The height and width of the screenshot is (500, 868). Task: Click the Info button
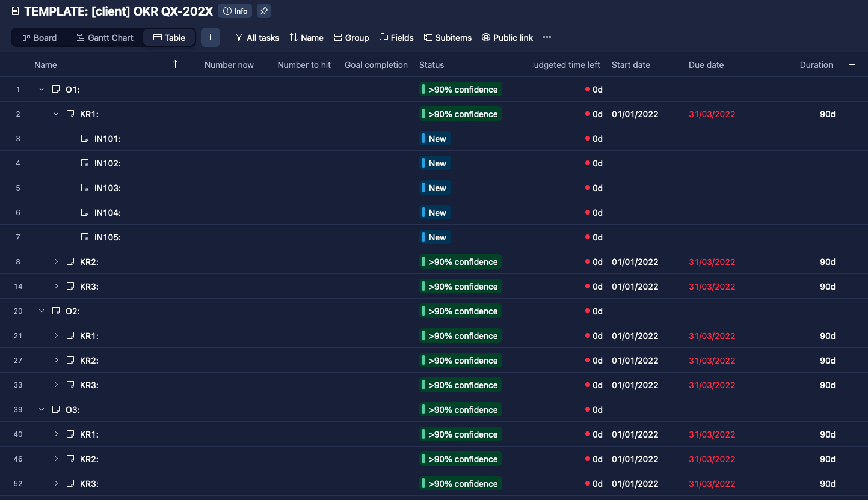tap(235, 11)
